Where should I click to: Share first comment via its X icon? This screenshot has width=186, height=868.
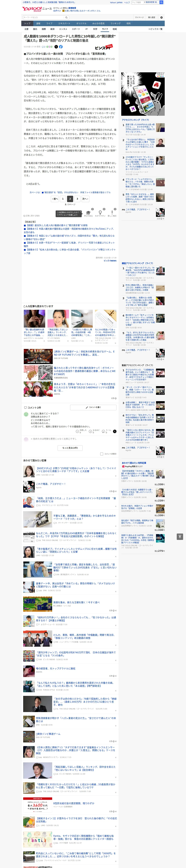click(x=115, y=431)
